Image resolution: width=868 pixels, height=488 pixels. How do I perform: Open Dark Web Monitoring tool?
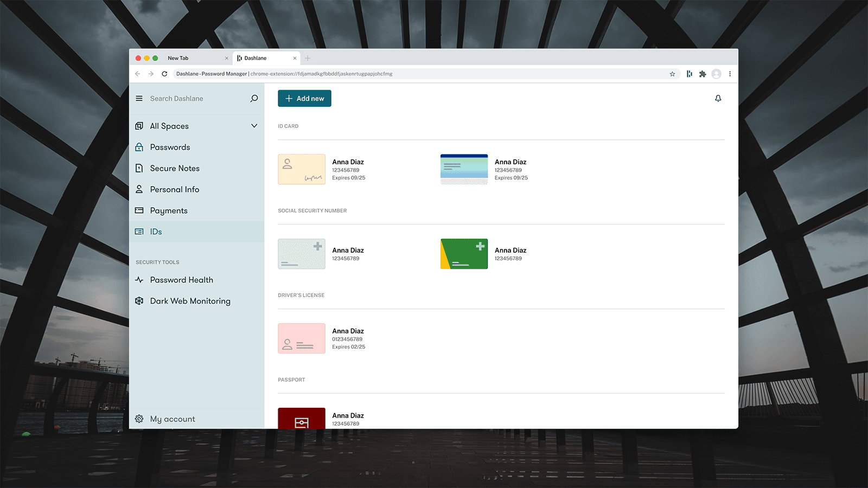click(196, 301)
